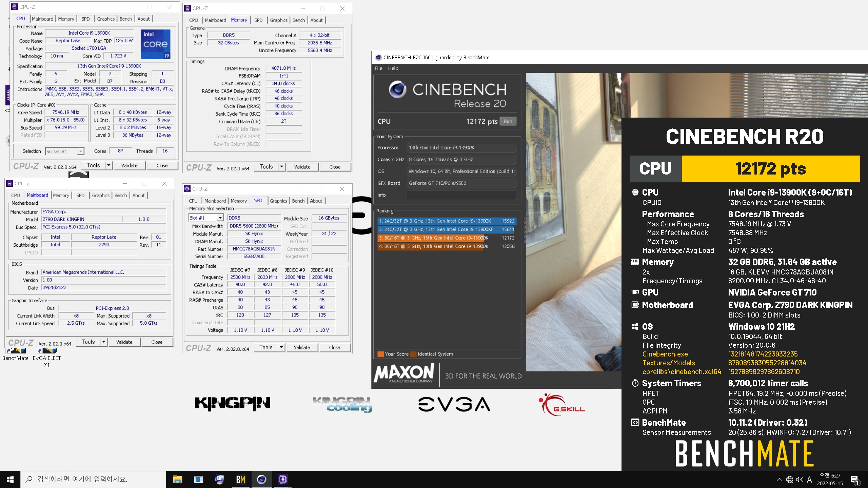Click Validate in SPD window

tap(302, 347)
